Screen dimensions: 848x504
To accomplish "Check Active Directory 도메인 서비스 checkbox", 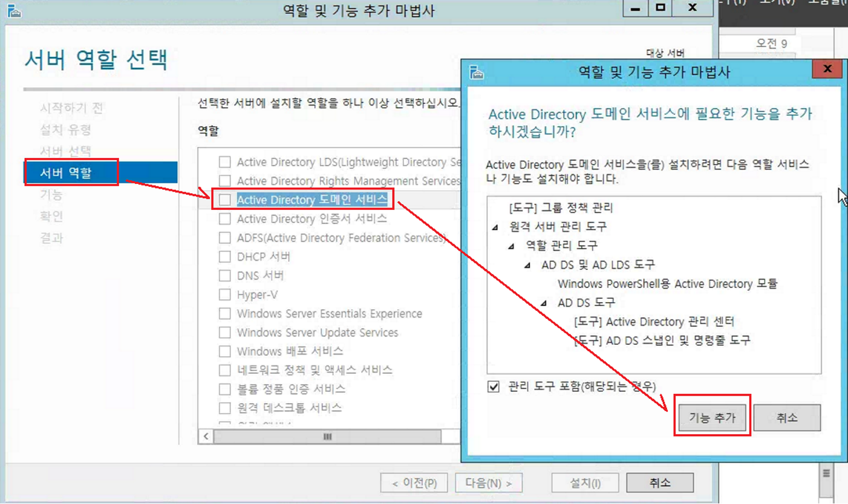I will (x=225, y=200).
